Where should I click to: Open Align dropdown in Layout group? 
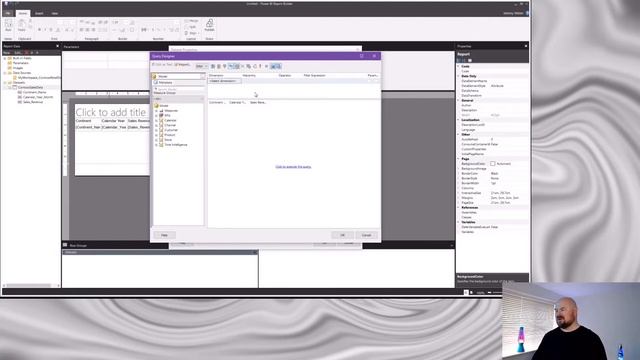point(192,33)
